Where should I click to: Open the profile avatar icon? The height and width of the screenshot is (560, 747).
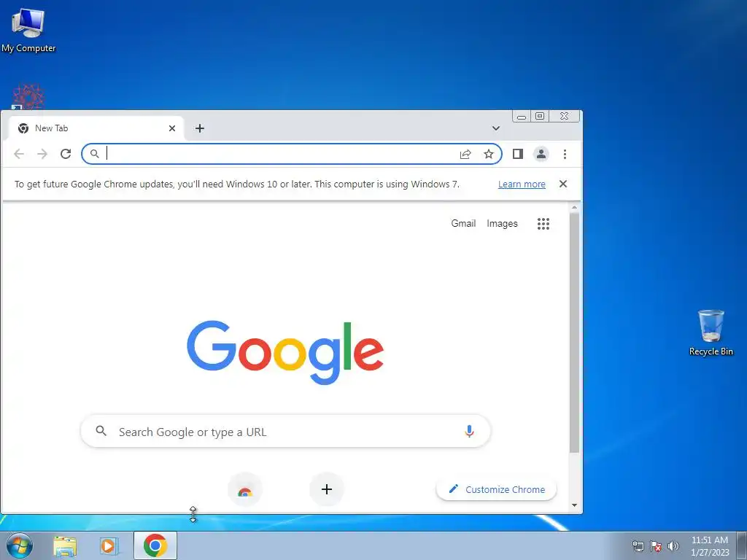pos(541,154)
